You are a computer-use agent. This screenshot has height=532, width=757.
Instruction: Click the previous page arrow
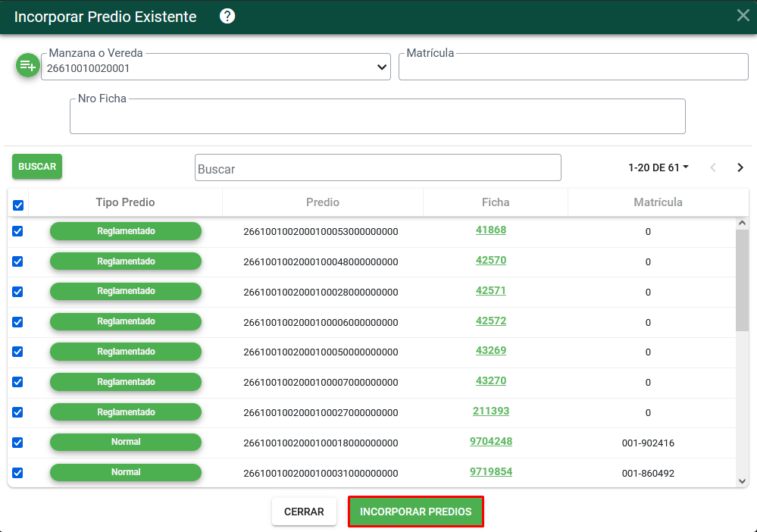pos(713,167)
